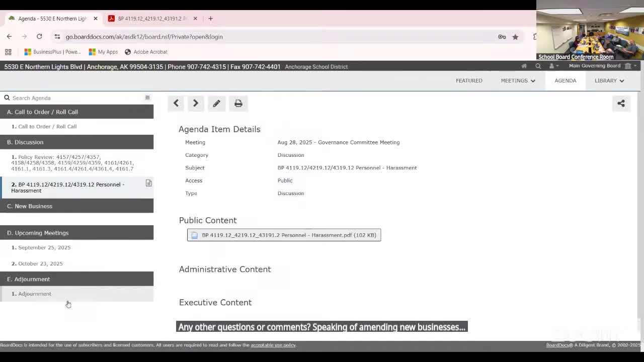Open the Personnel - Harassment PDF attachment
Image resolution: width=644 pixels, height=362 pixels.
(284, 235)
